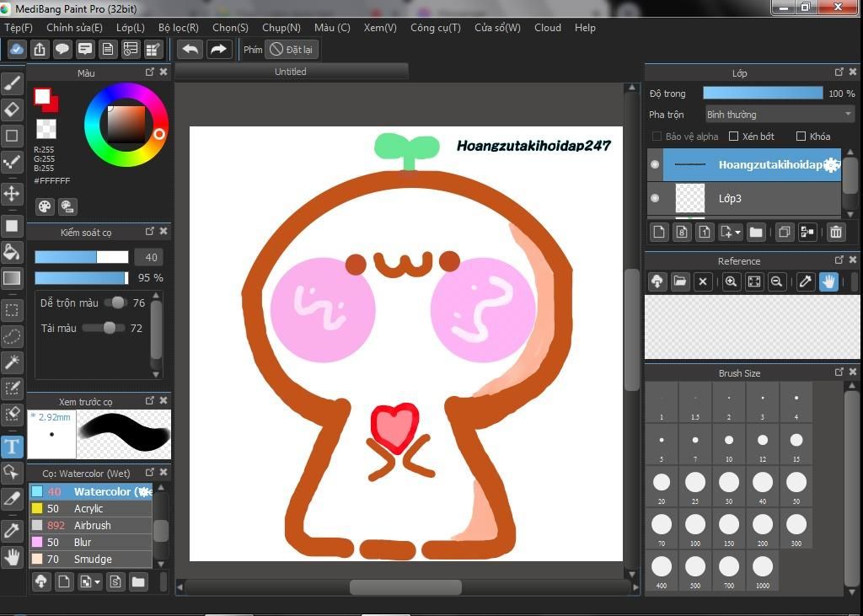
Task: Toggle Bảo vệ alpha checkbox
Action: tap(656, 136)
